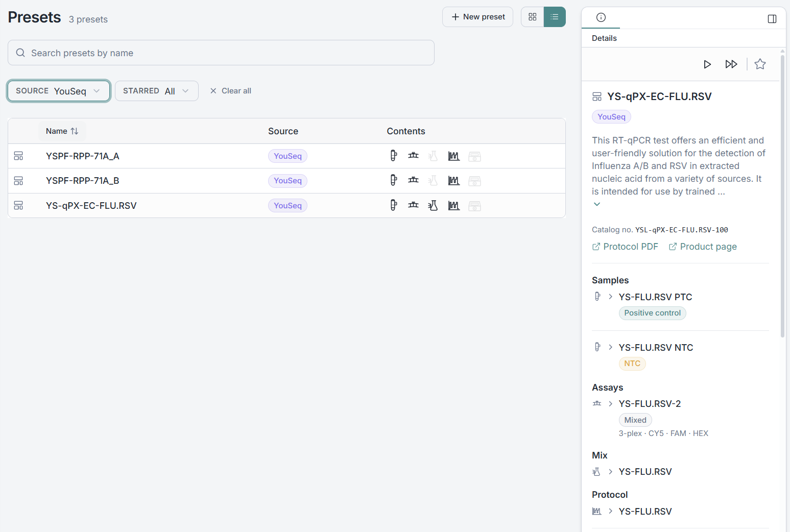The width and height of the screenshot is (790, 532).
Task: Click plate icon in YS-qPX-EC-FLU.RSV row
Action: 475,206
